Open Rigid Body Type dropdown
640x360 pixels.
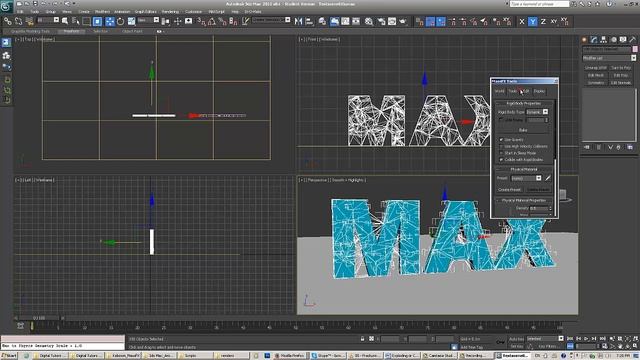pyautogui.click(x=537, y=112)
